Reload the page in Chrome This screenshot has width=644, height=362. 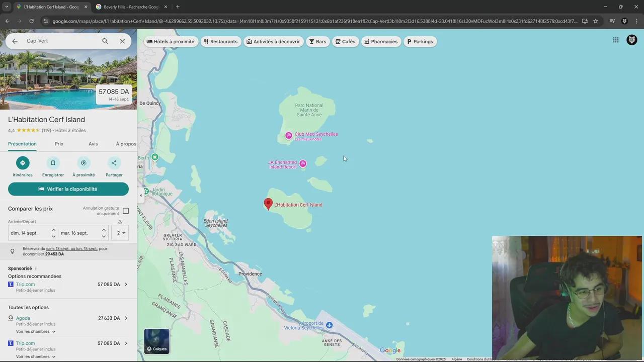pos(31,21)
